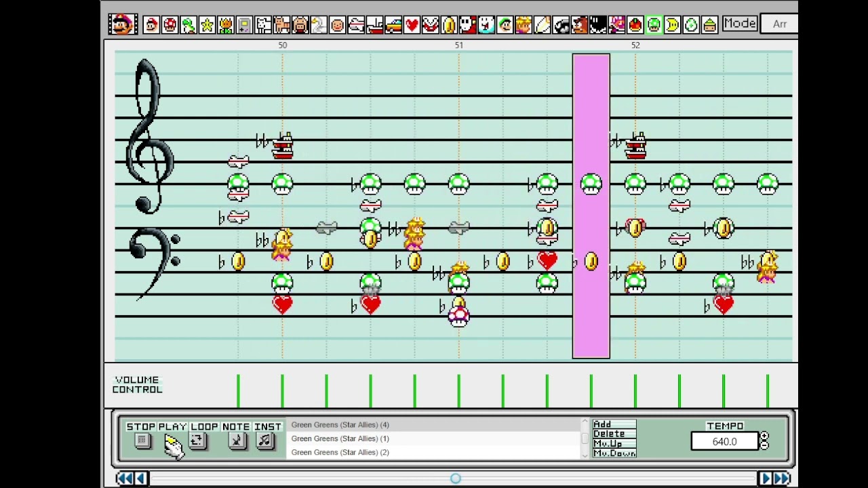Click the Arr mode button
Screen dimensions: 868x488
(x=780, y=24)
